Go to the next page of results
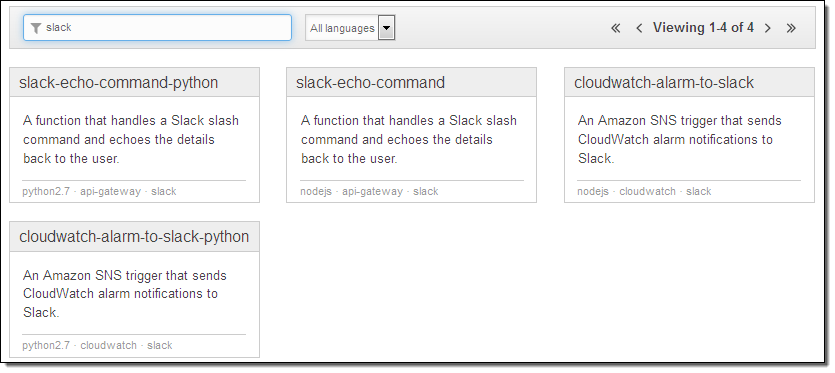 click(767, 28)
